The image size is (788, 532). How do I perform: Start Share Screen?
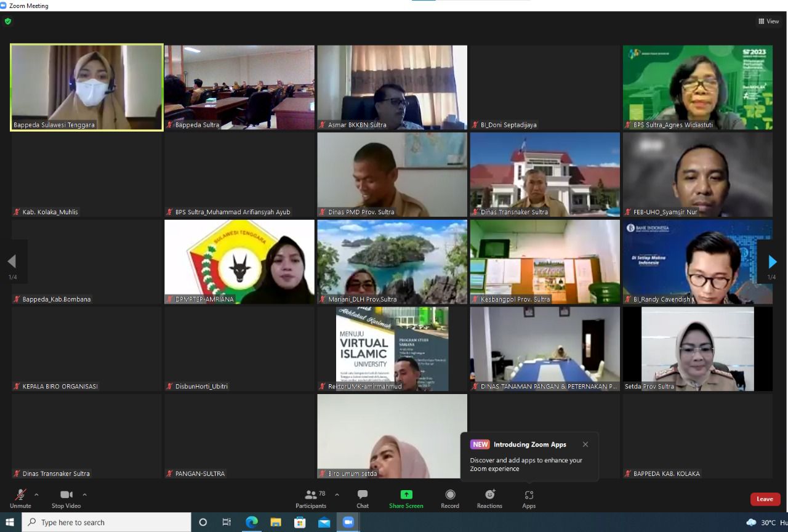(x=406, y=499)
